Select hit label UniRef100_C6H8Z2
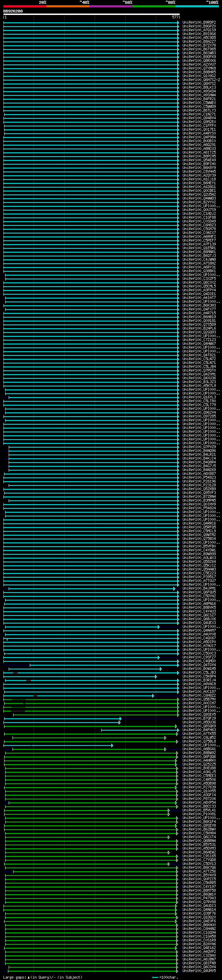The image size is (222, 980). coord(199,695)
